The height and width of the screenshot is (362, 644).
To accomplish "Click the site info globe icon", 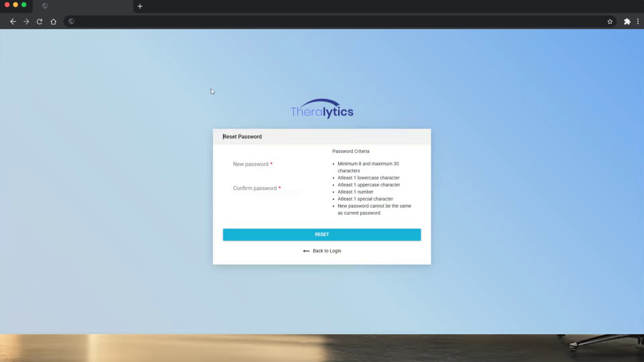I will coord(71,21).
